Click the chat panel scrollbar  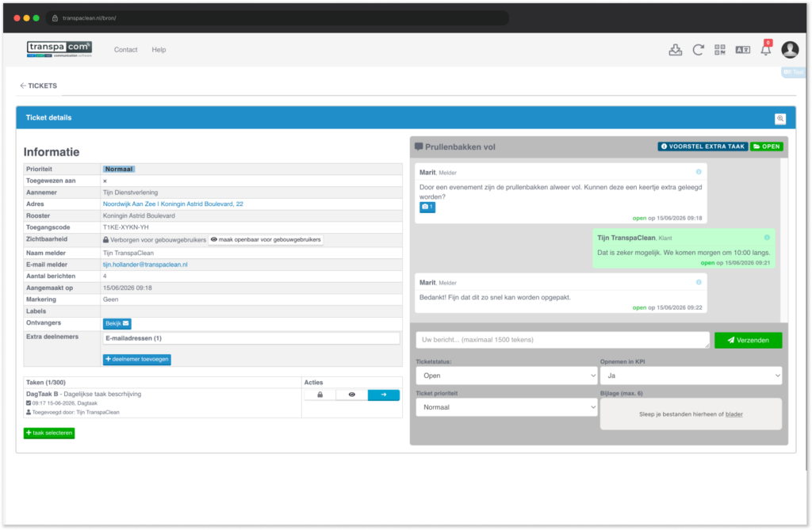point(784,240)
